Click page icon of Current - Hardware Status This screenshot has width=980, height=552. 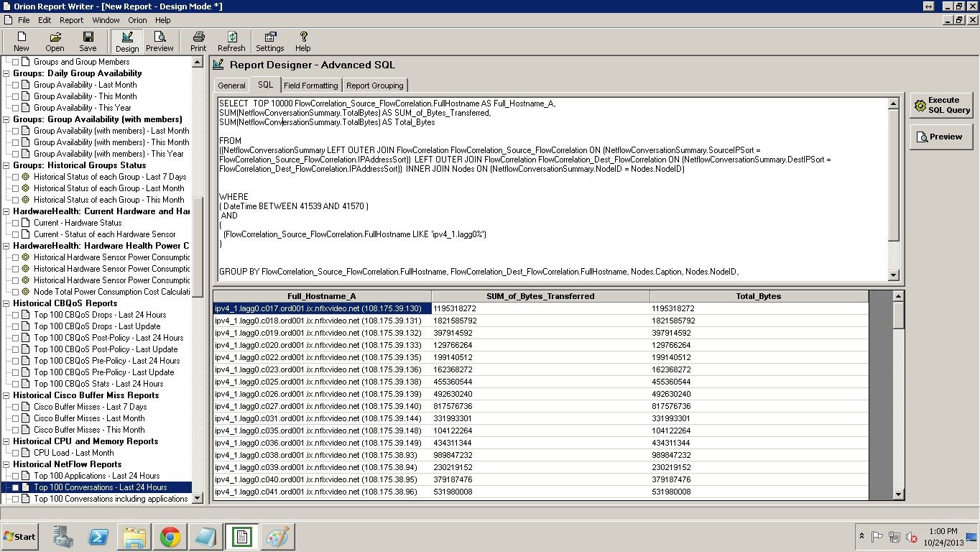tap(26, 223)
